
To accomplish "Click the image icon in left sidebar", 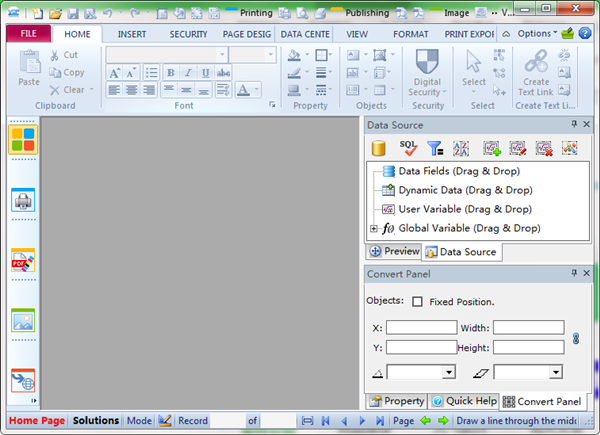I will coord(23,320).
